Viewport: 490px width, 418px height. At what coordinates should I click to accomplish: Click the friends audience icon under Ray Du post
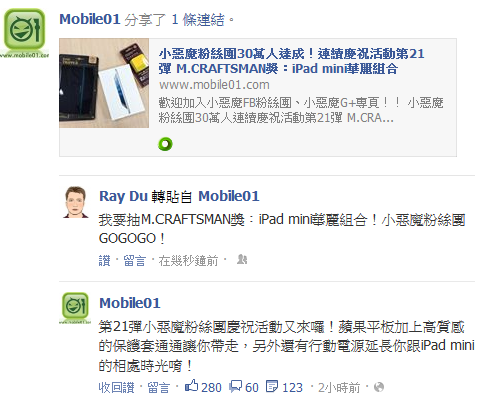coord(242,259)
